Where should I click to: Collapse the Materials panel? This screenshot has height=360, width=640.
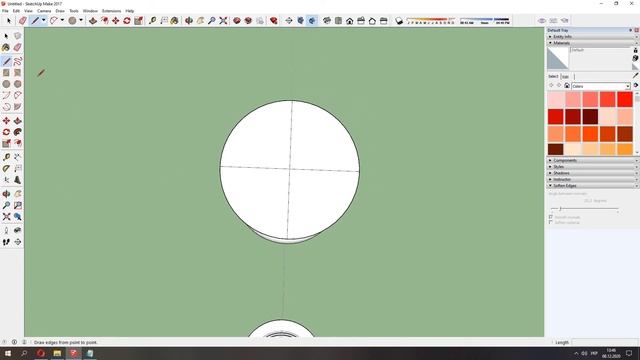point(593,43)
